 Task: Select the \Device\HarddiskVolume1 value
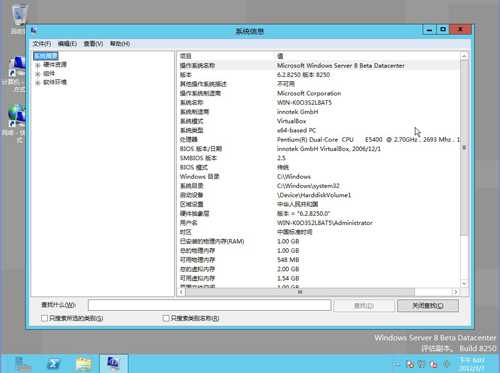pos(314,195)
